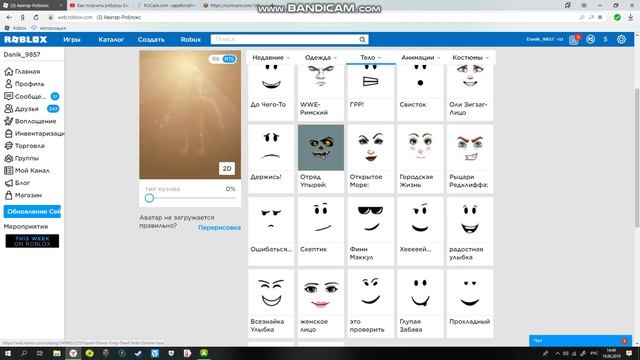The image size is (640, 360).
Task: Select the радостная улыбка face
Action: tap(470, 231)
